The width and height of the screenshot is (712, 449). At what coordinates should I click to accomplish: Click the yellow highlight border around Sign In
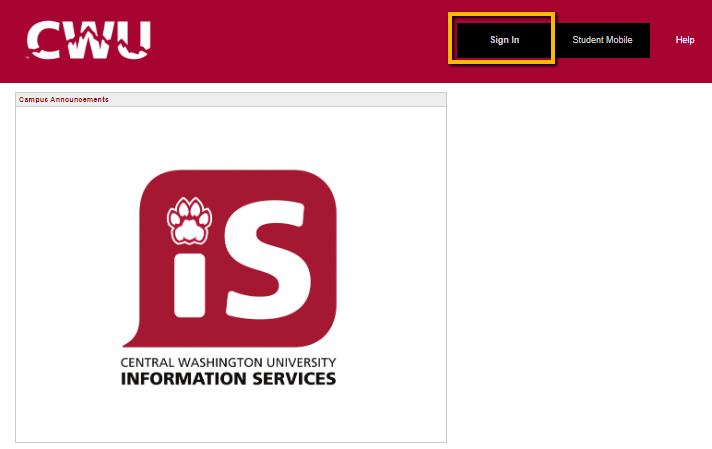[501, 15]
